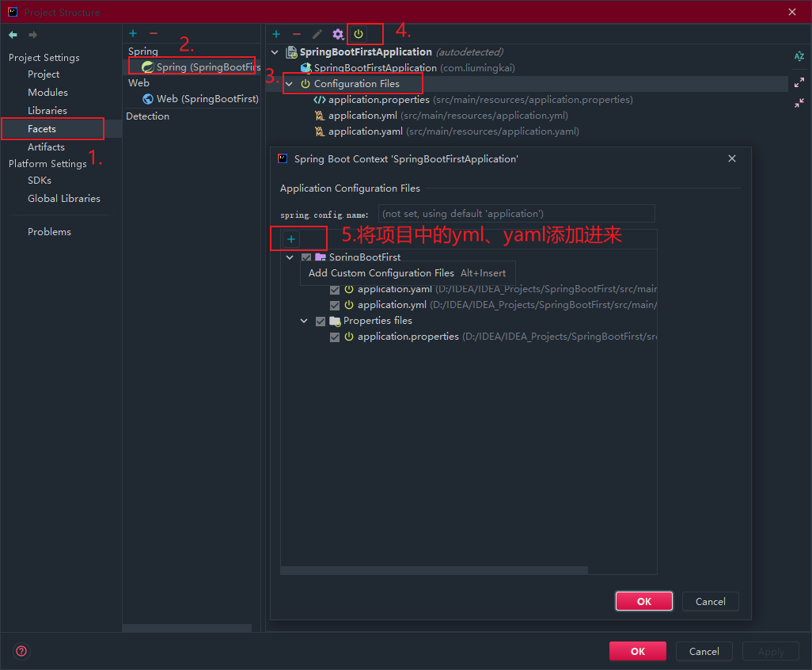Click the plus icon to add facet
812x670 pixels.
point(133,33)
